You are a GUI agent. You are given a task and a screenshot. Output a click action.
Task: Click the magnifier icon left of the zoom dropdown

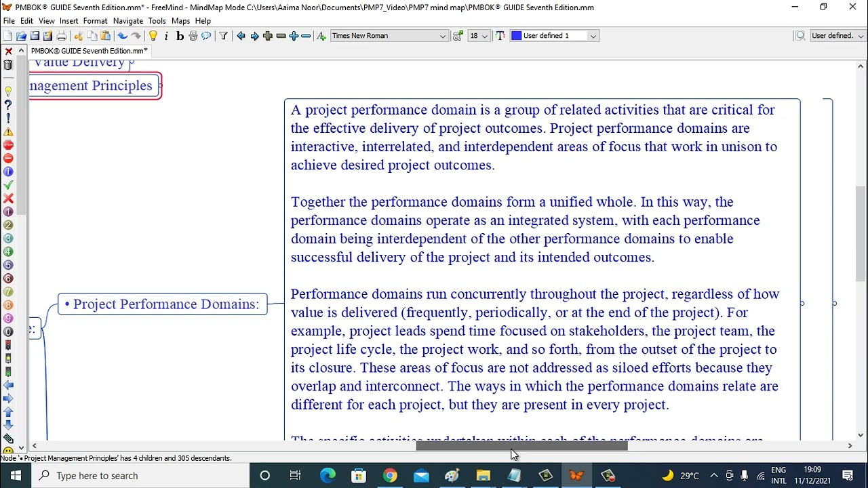coord(800,36)
